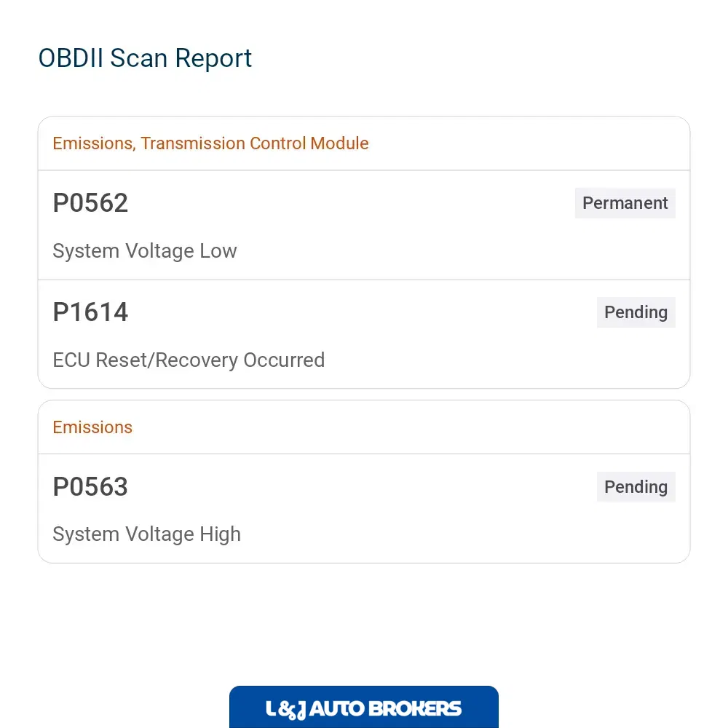The image size is (728, 728).
Task: Click the Permanent status badge
Action: click(x=625, y=203)
